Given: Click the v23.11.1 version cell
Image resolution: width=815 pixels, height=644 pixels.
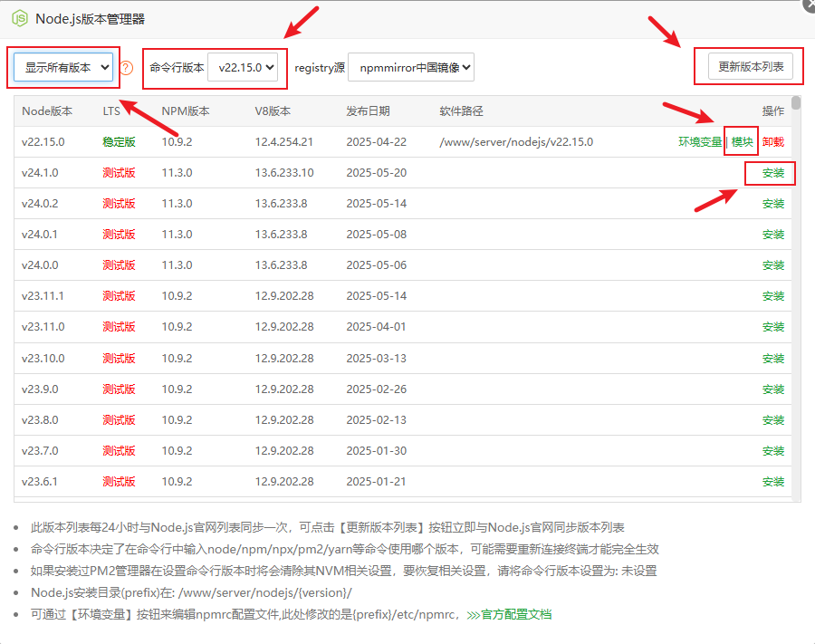Looking at the screenshot, I should click(x=43, y=296).
